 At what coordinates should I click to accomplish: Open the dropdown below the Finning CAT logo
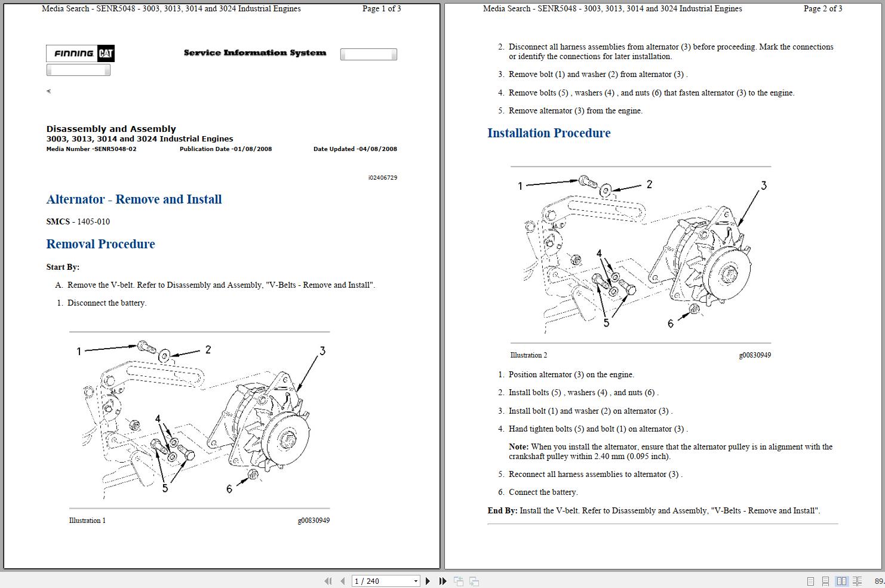click(78, 70)
